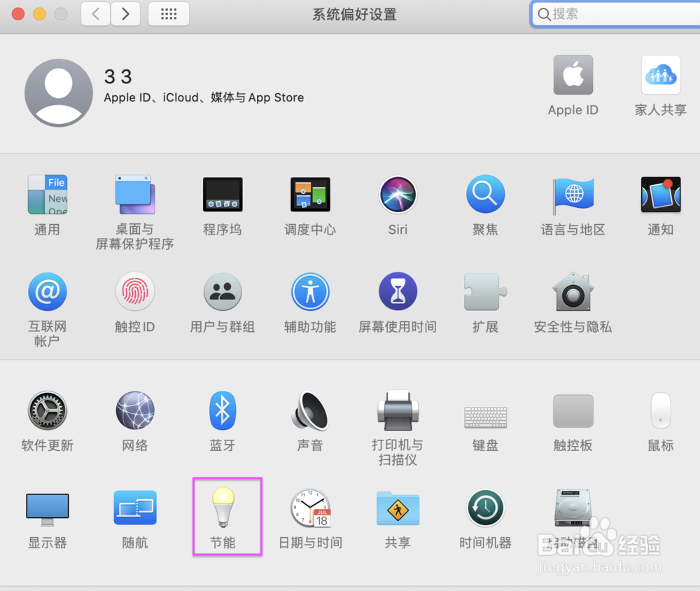The image size is (700, 591).
Task: Open 触控ID (Touch ID) settings
Action: tap(134, 291)
